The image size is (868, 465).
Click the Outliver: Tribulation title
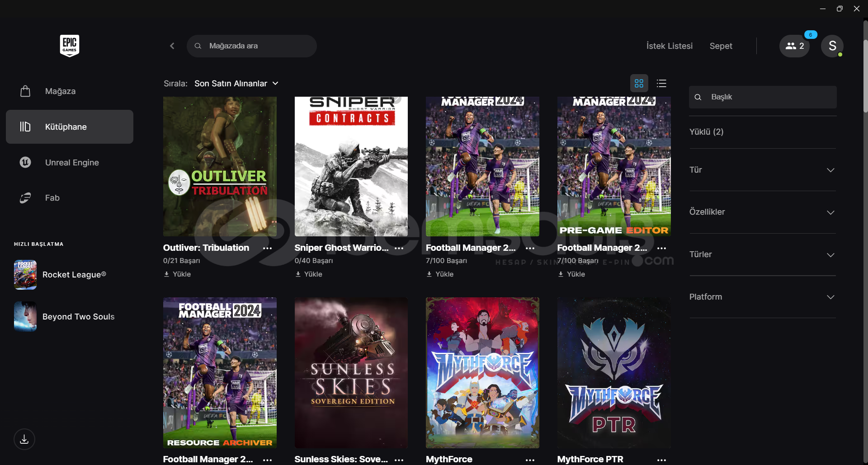point(206,248)
